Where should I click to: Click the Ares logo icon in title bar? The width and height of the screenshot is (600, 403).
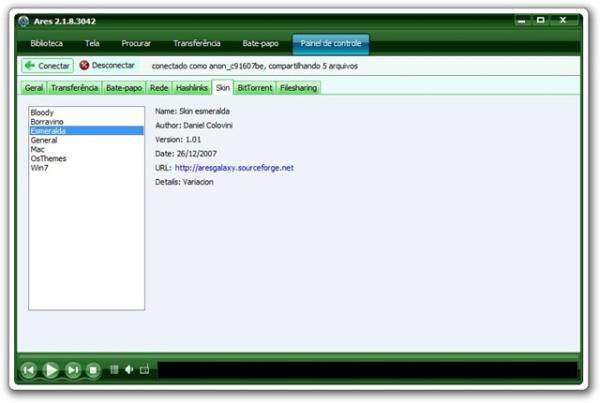point(23,21)
